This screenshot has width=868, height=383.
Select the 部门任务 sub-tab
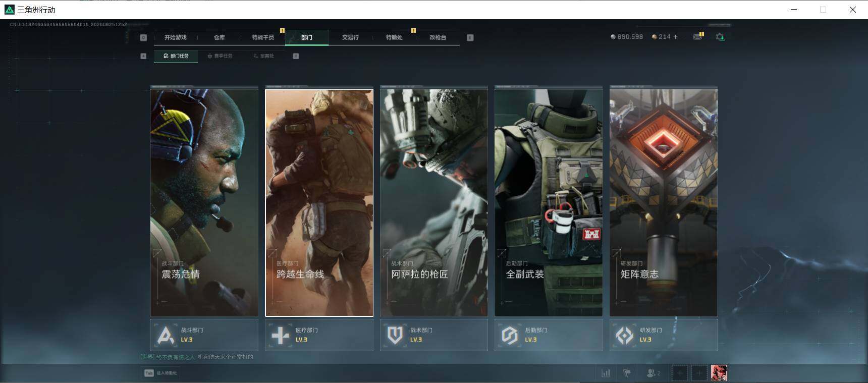click(176, 56)
